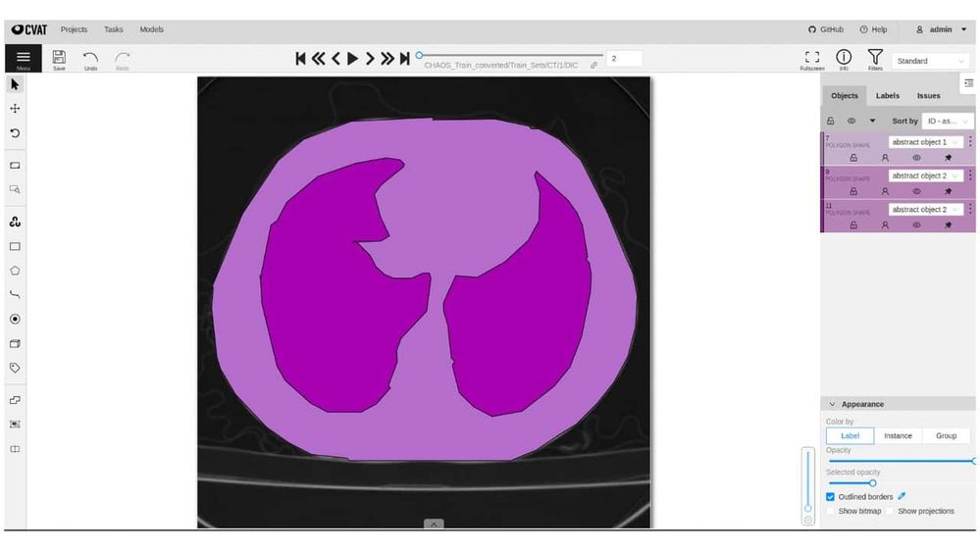Open the Tasks page
The image size is (980, 551).
(113, 29)
